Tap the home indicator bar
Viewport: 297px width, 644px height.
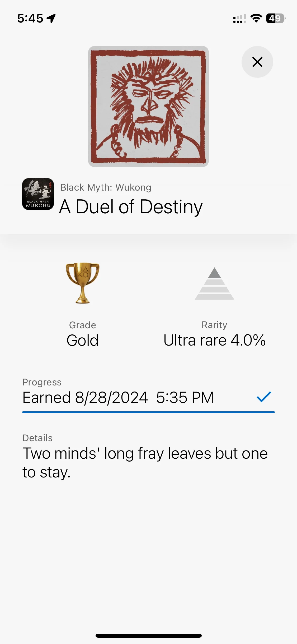click(x=148, y=636)
